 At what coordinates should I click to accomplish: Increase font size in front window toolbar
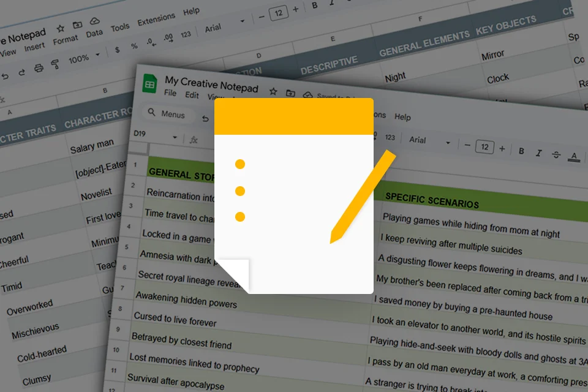[502, 149]
